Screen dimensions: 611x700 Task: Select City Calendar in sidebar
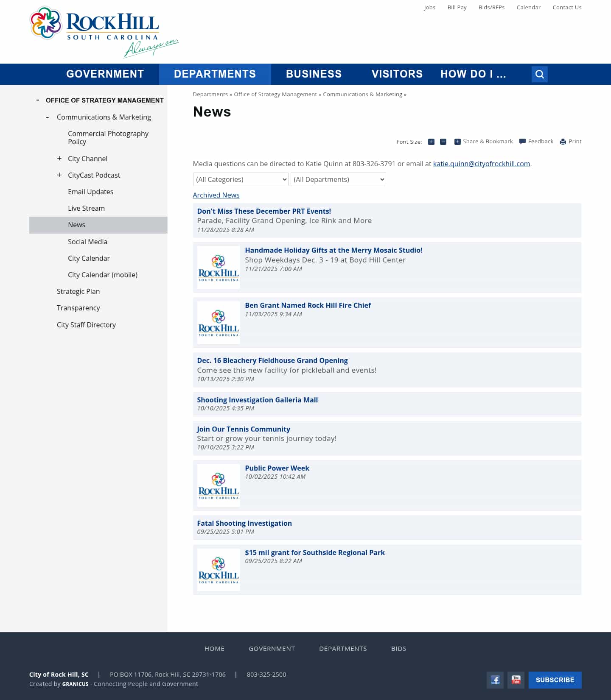89,258
